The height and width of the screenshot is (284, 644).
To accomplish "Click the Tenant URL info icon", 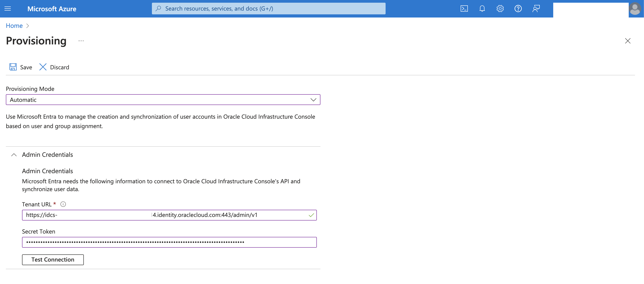I will pyautogui.click(x=63, y=204).
